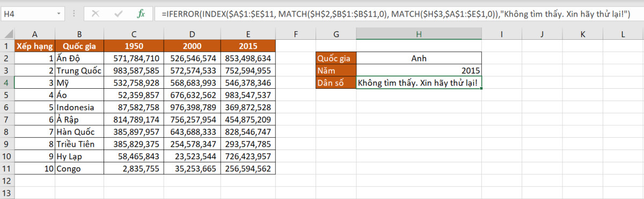Click the value 385,829,375
This screenshot has height=199, width=644.
[x=134, y=144]
